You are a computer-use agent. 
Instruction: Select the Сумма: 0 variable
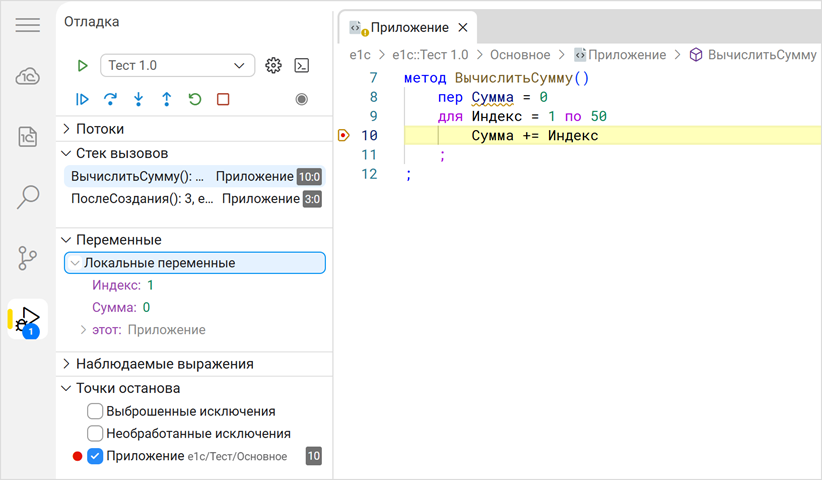tap(121, 308)
